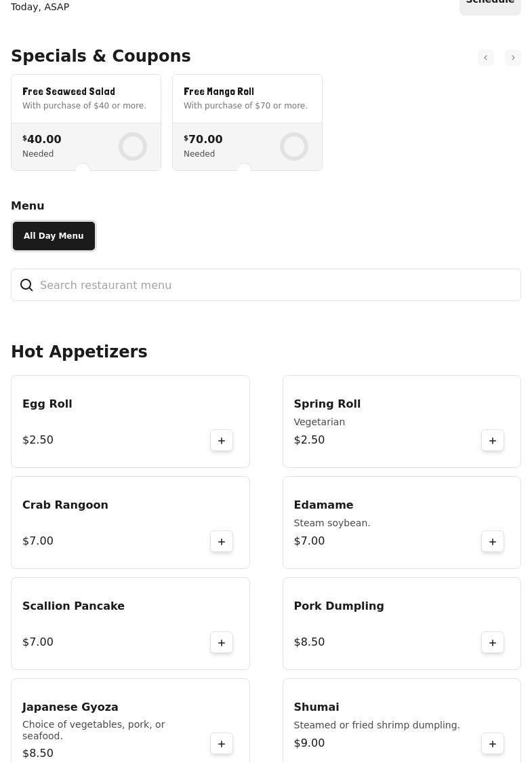Screen dimensions: 532x763
Task: Open the Shumai item title
Action: pos(316,707)
